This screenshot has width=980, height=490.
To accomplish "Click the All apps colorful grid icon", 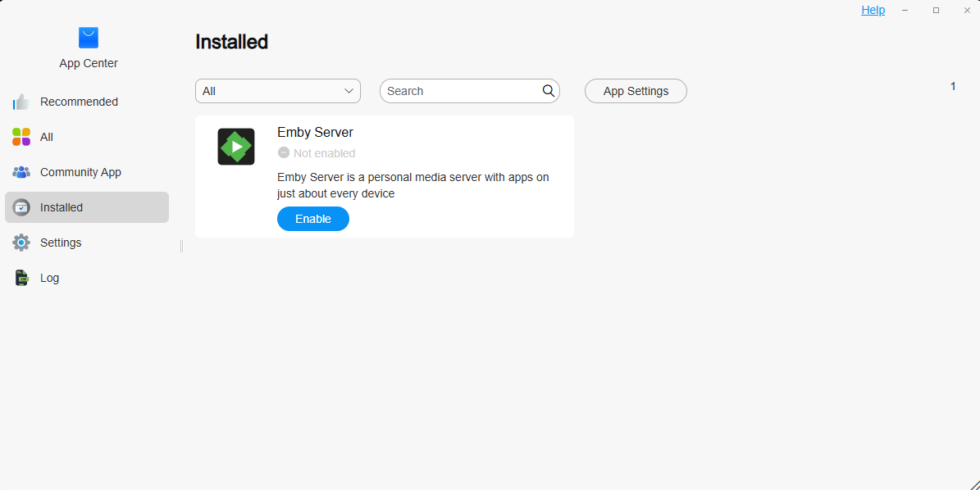I will tap(21, 137).
